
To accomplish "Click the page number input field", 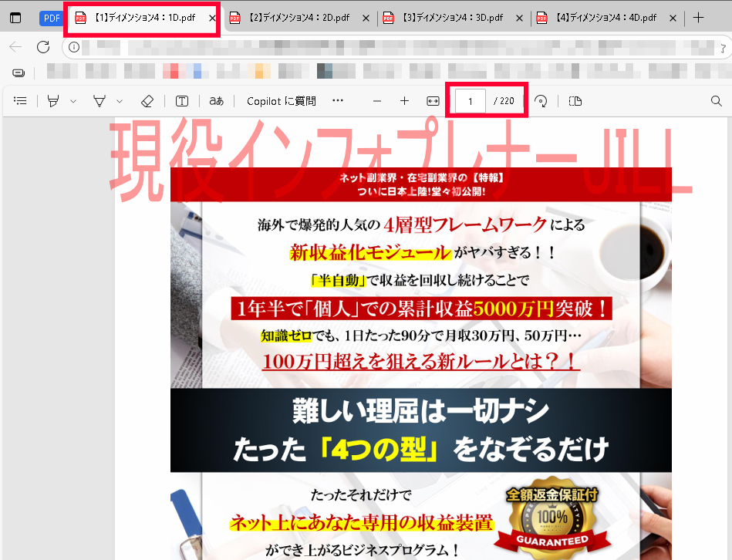I will click(471, 101).
